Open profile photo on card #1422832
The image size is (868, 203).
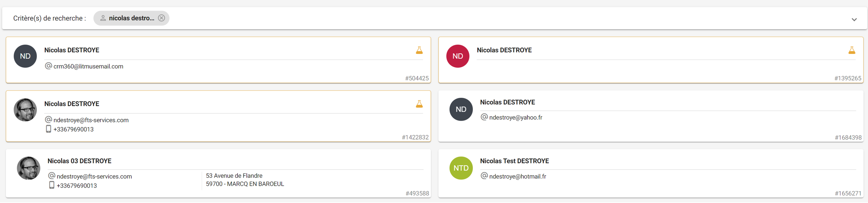click(25, 110)
